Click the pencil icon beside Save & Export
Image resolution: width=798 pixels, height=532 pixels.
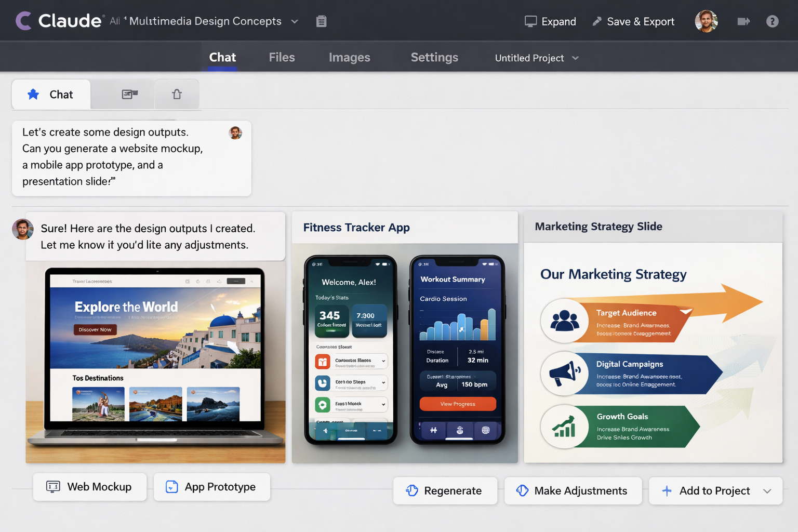click(597, 21)
